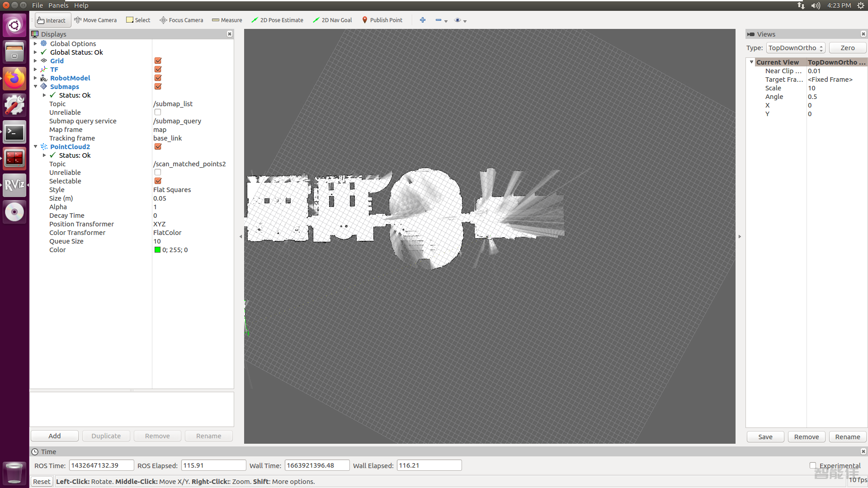
Task: Select the Move Camera tool
Action: point(95,20)
